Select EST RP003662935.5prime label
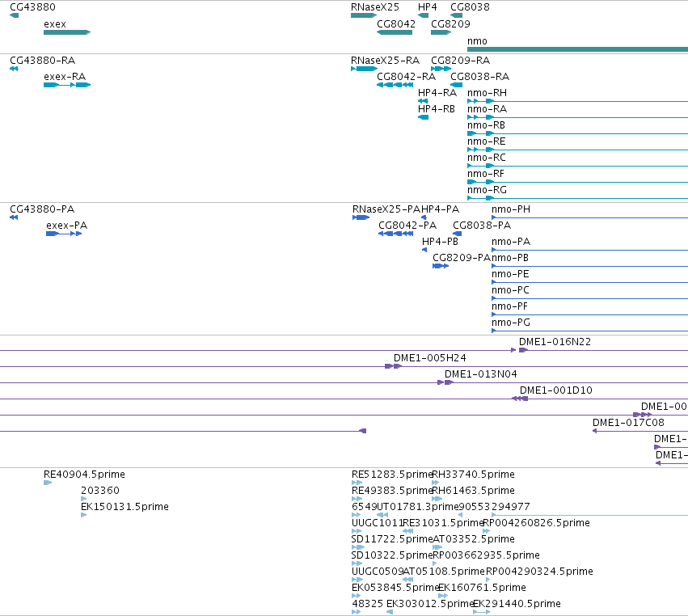Image resolution: width=688 pixels, height=616 pixels. tap(486, 555)
